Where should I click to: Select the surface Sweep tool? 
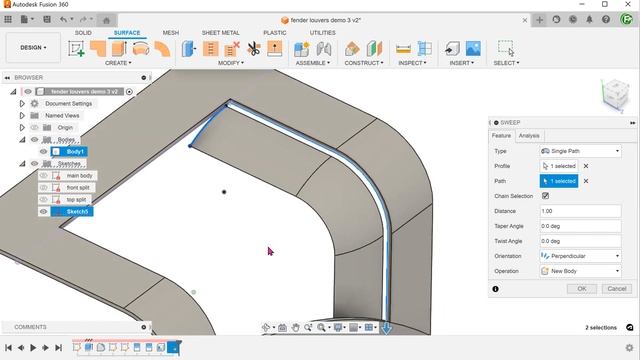pyautogui.click(x=162, y=49)
